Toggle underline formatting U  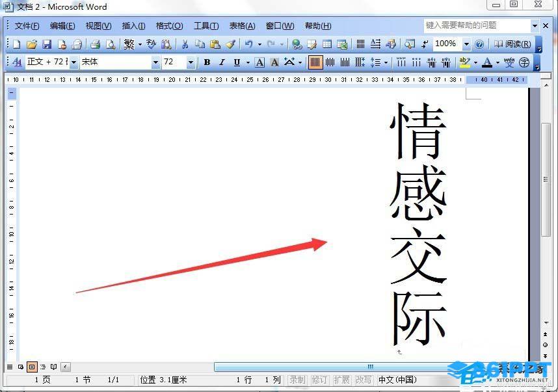[237, 62]
